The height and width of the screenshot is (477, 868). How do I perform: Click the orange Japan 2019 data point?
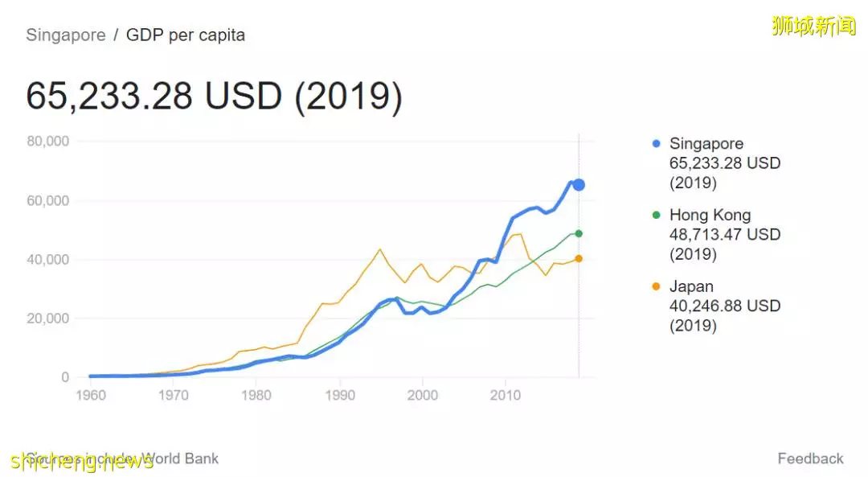[x=579, y=259]
